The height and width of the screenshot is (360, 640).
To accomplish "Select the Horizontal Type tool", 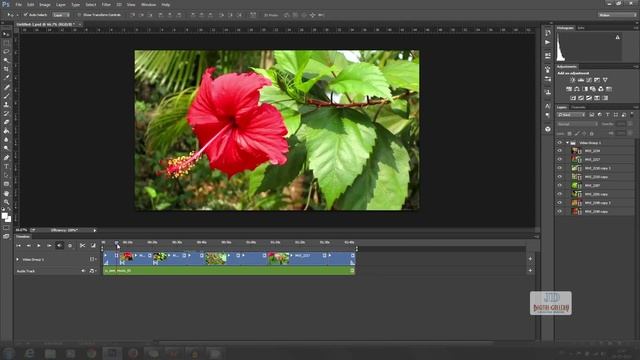I will (x=6, y=167).
